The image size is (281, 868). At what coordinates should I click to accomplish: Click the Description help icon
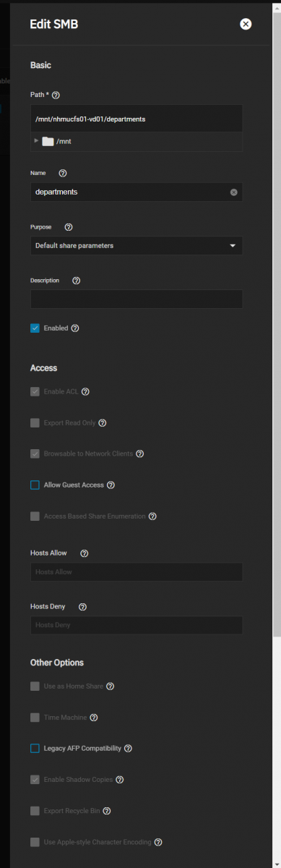pos(77,280)
